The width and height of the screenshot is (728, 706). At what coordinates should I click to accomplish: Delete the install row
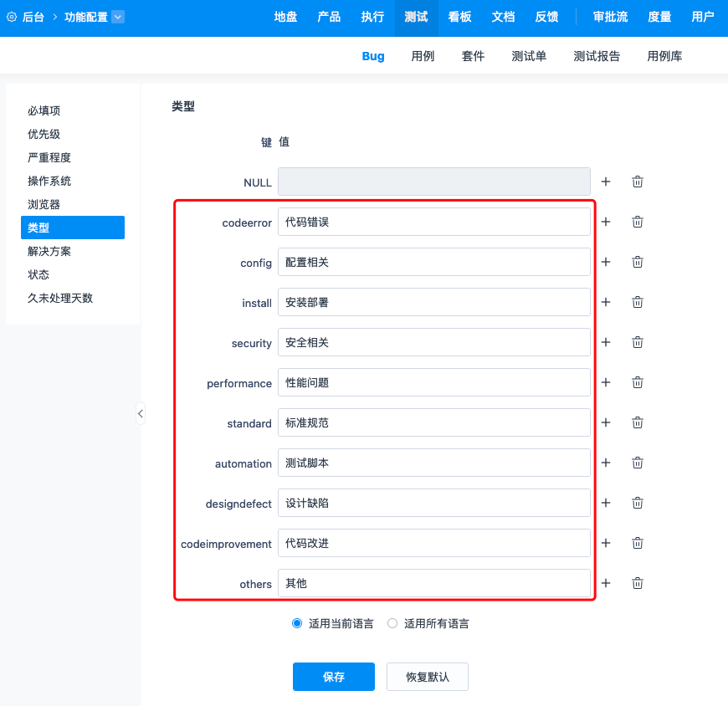click(x=638, y=302)
